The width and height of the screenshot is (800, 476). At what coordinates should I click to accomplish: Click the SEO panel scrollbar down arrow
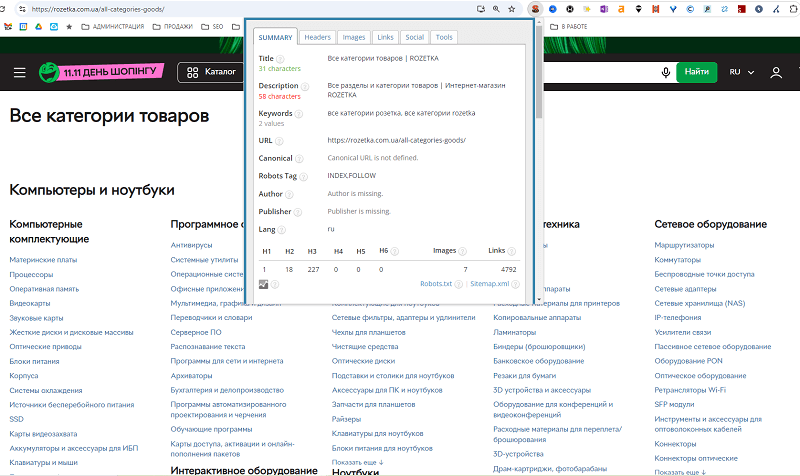[539, 299]
